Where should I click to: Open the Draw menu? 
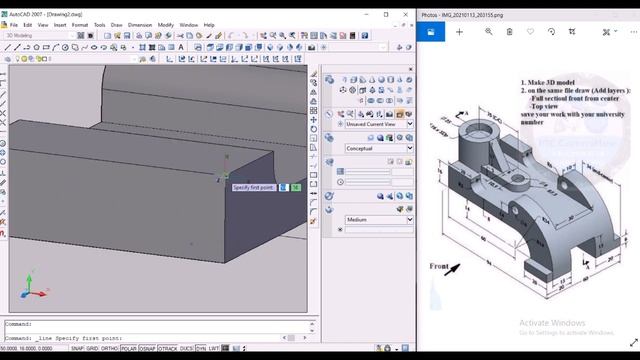click(x=116, y=25)
